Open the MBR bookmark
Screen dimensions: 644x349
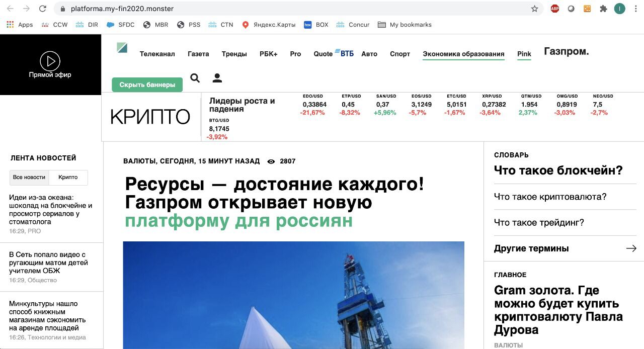pyautogui.click(x=155, y=25)
